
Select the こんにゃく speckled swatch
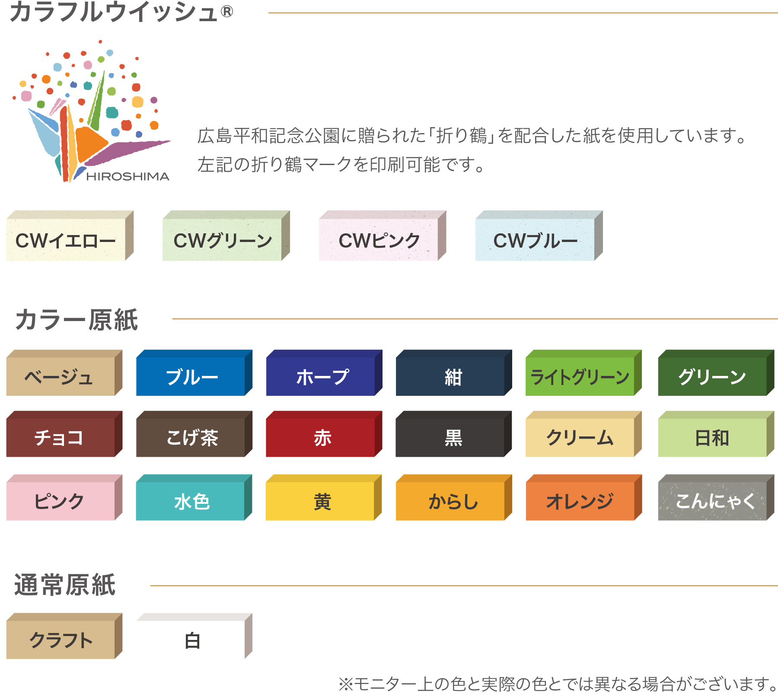[x=716, y=497]
